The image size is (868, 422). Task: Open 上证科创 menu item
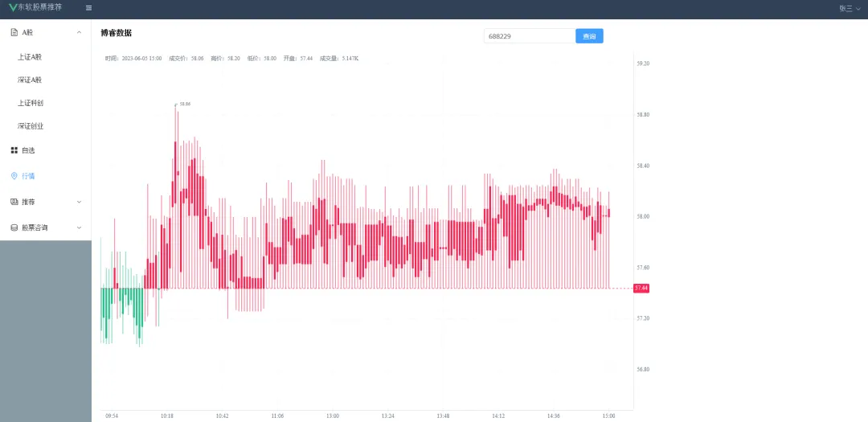point(30,103)
